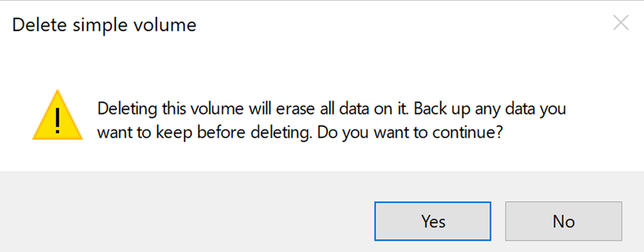Select the exclamation mark inside the warning icon
644x252 pixels.
pos(57,120)
